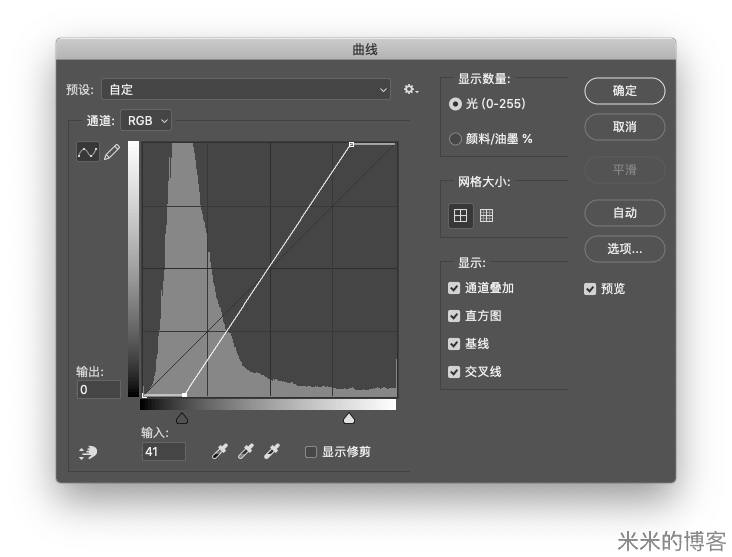Open the 预设 preset dropdown
The width and height of the screenshot is (732, 557).
247,90
